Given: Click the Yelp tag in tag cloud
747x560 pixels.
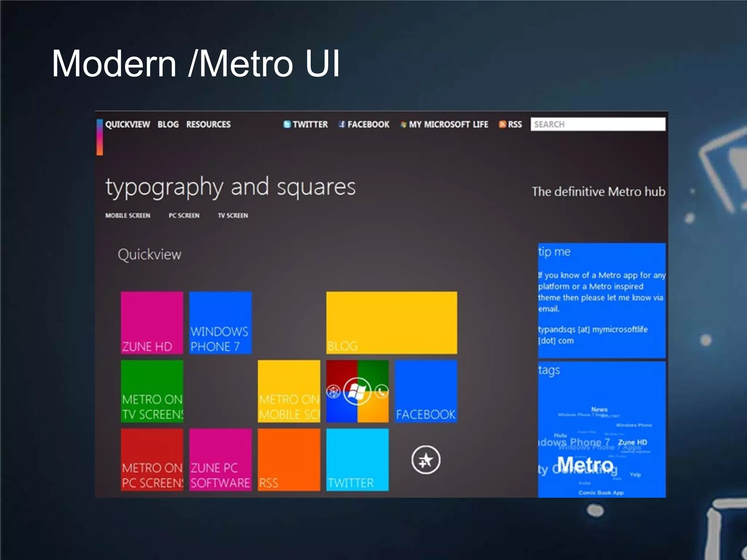Looking at the screenshot, I should pos(635,474).
